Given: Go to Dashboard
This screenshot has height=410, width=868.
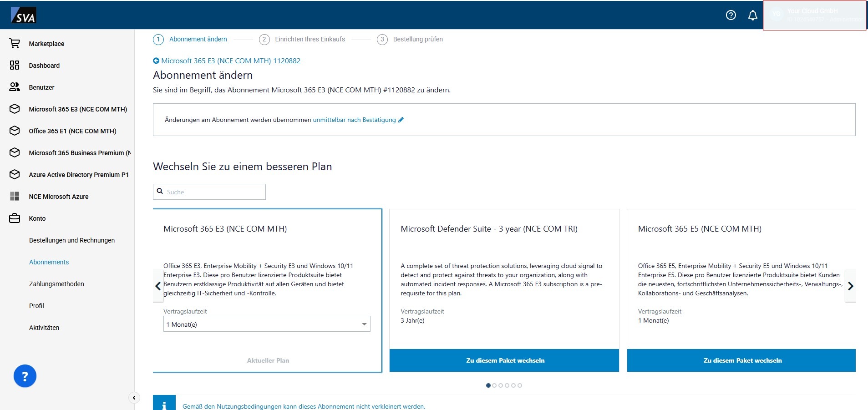Looking at the screenshot, I should pyautogui.click(x=44, y=66).
